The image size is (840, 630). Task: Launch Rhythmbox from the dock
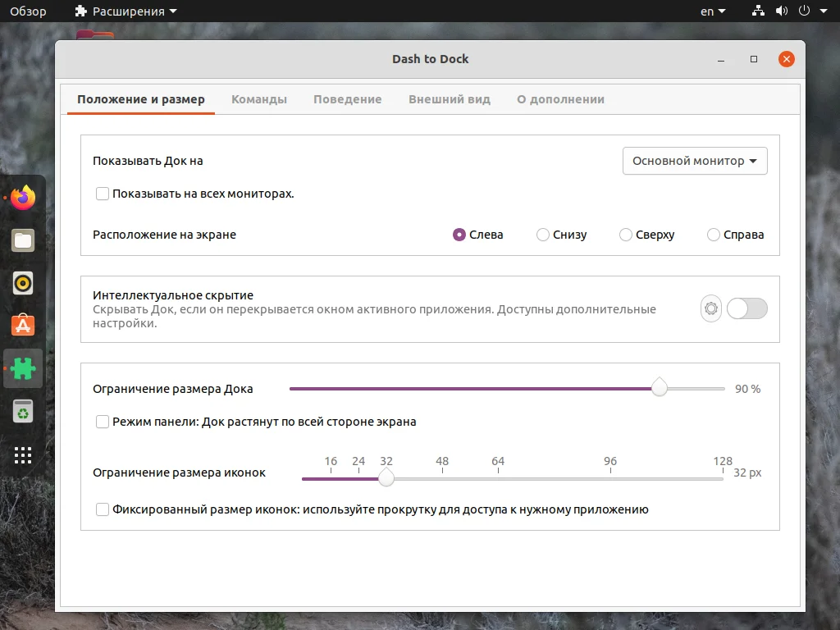22,283
